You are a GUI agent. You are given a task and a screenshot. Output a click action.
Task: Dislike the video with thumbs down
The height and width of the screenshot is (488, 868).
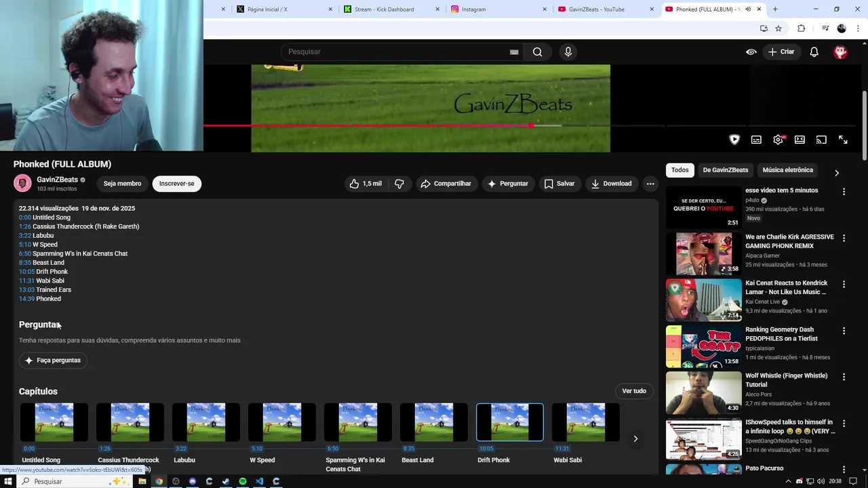399,184
